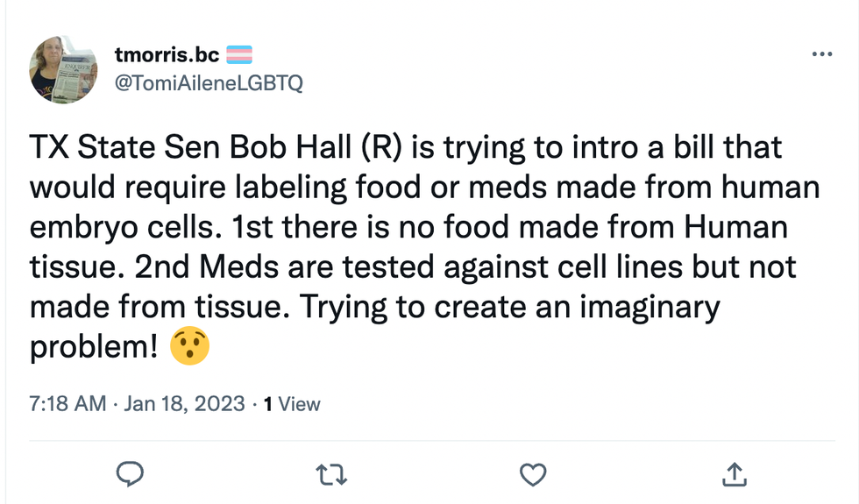
Task: Like the tweet with the heart icon
Action: (532, 474)
